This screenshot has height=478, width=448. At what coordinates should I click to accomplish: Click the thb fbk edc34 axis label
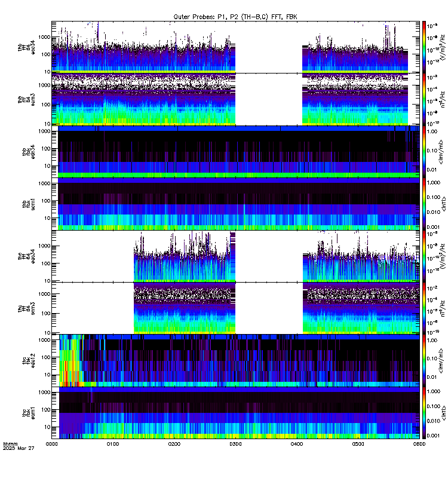[29, 152]
